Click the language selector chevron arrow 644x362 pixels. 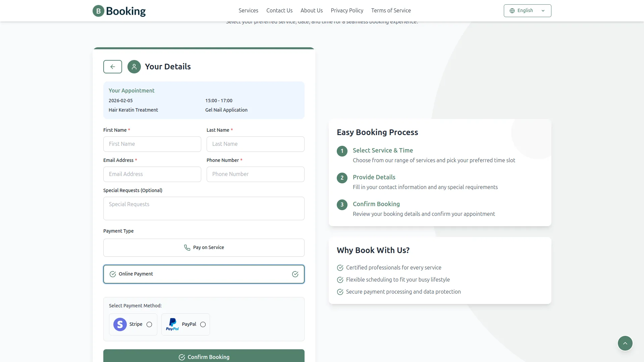click(x=543, y=11)
